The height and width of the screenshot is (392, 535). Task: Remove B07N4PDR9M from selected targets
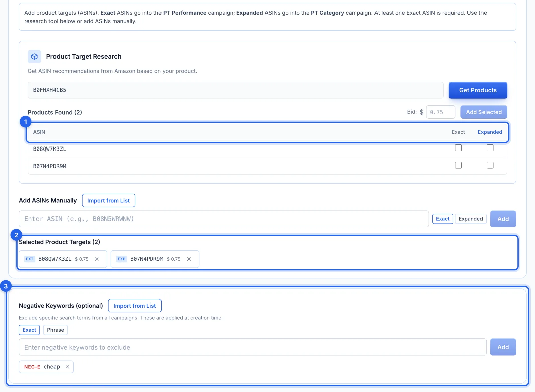(x=189, y=259)
